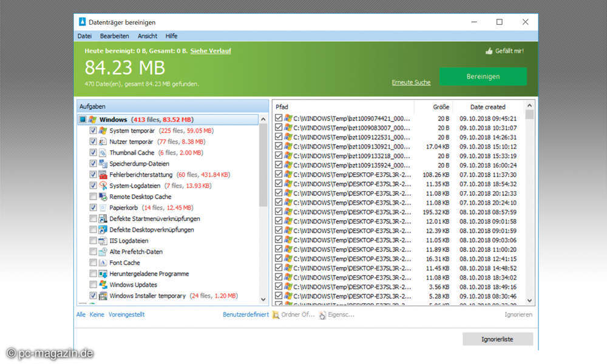The image size is (607, 364).
Task: Click the Windows Updates icon
Action: [x=103, y=285]
